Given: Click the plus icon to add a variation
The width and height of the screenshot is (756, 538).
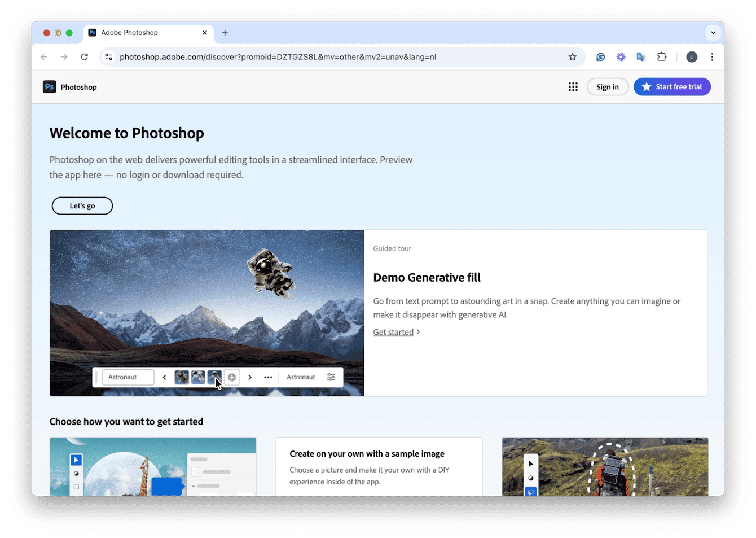Looking at the screenshot, I should click(232, 377).
